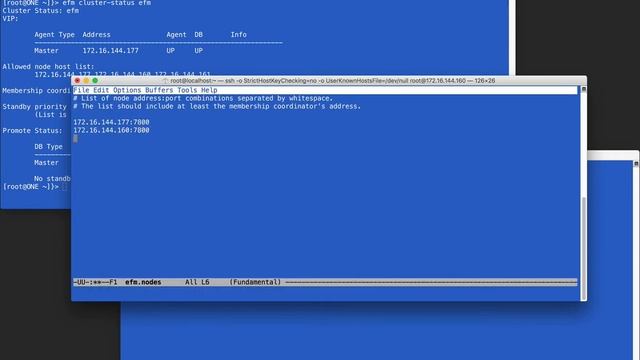Click 'Cluster Status: efm' in back terminal
640x360 pixels.
click(x=41, y=11)
